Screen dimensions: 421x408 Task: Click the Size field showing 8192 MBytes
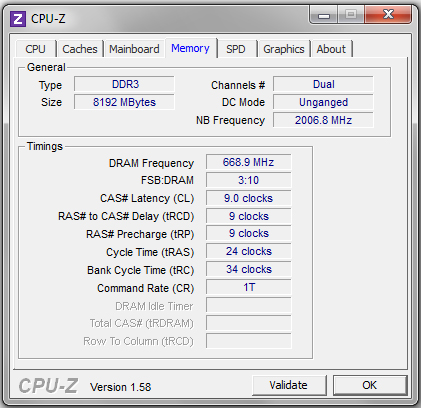(124, 102)
